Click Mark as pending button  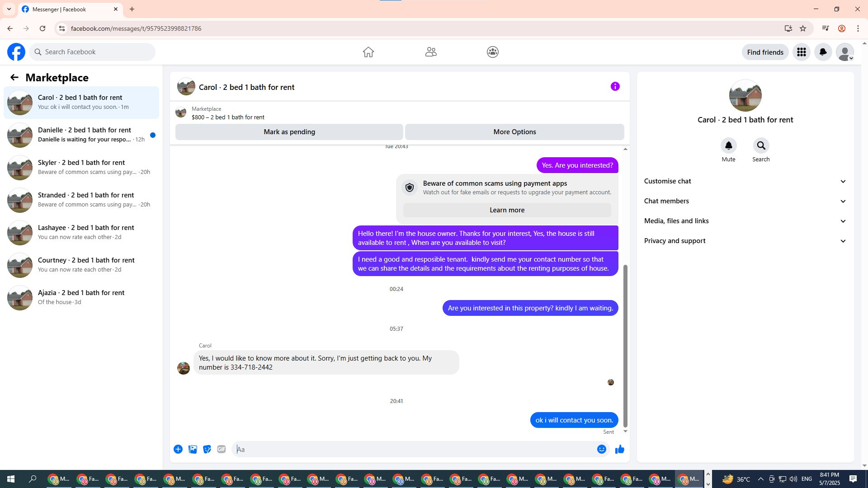pos(289,132)
